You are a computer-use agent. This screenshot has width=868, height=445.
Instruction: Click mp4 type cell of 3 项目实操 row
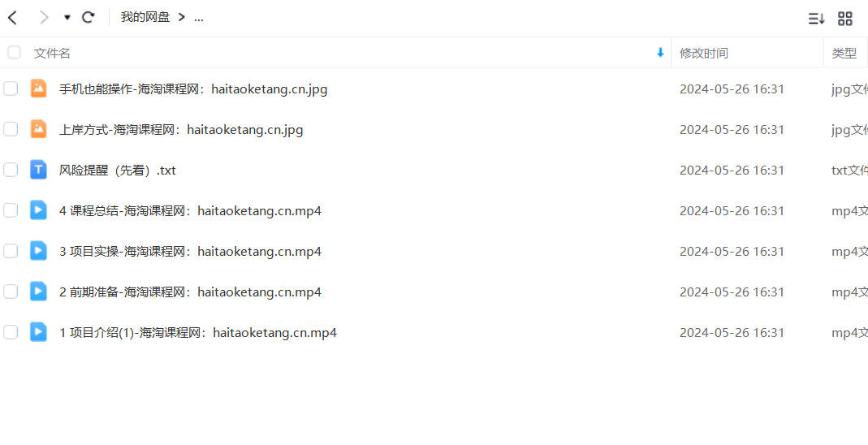[850, 251]
